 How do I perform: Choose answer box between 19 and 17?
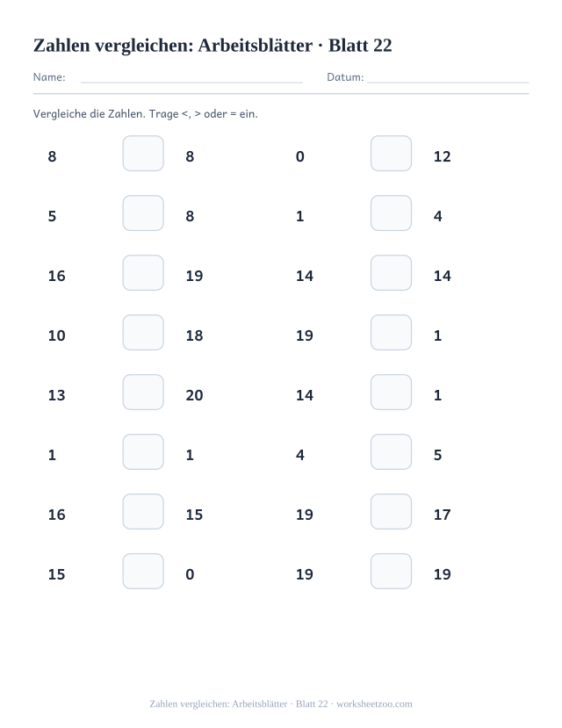tap(391, 512)
